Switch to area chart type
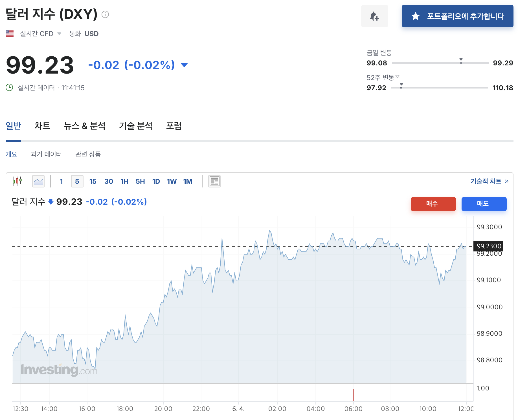 (x=38, y=181)
